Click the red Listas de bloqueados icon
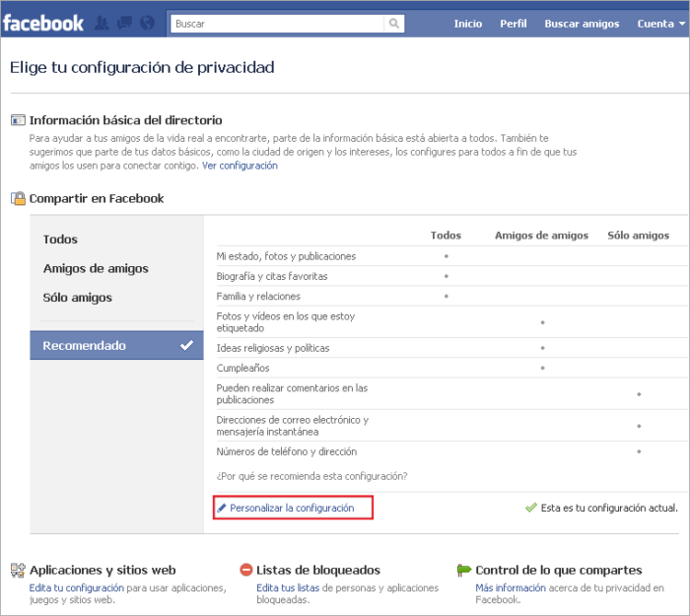690x616 pixels. [x=246, y=570]
